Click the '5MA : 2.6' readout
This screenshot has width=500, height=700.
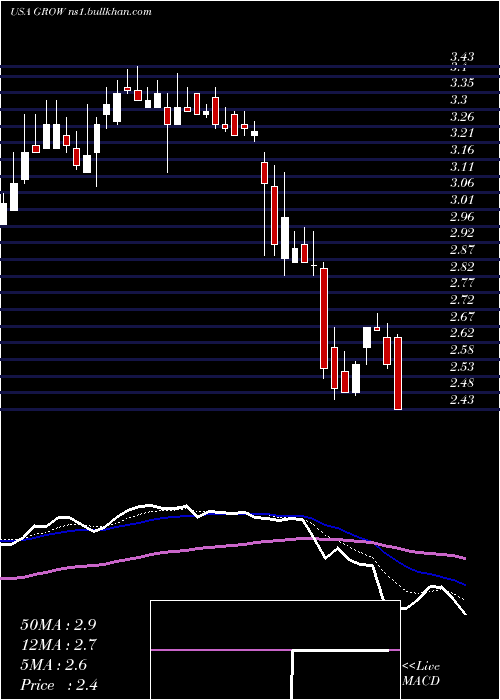tap(54, 665)
